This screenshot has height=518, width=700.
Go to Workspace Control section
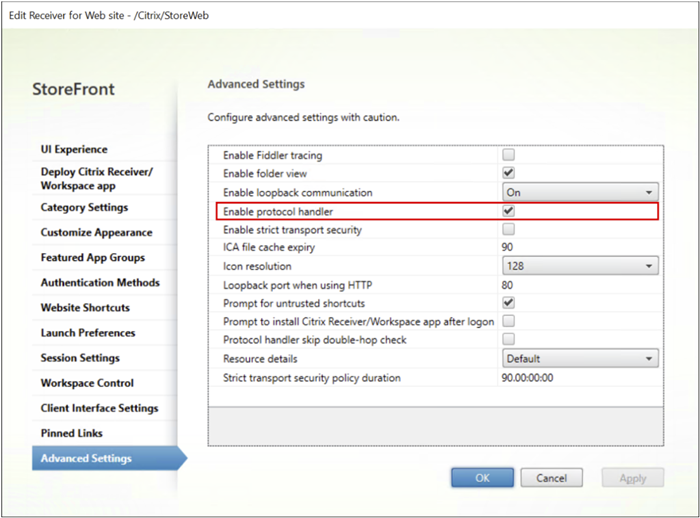pos(87,383)
